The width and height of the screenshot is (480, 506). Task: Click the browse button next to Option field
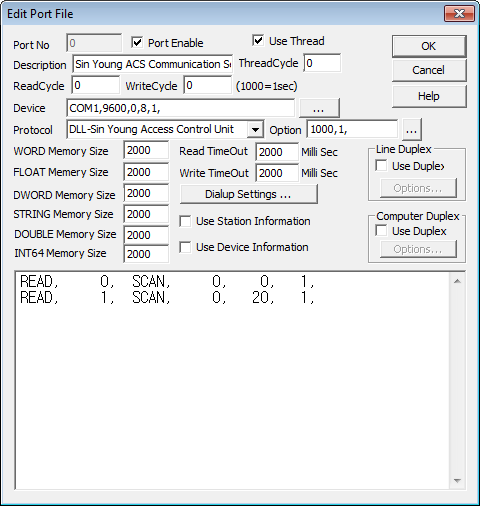tap(412, 130)
